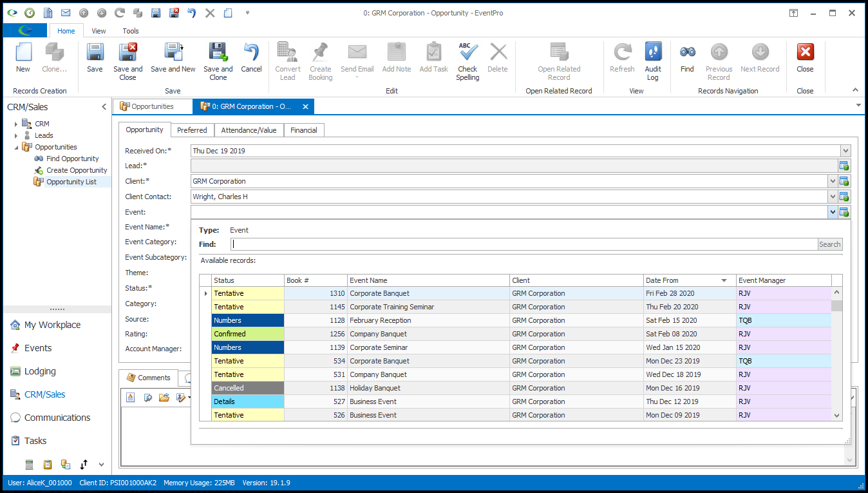Click the Create Booking pushpin icon
This screenshot has height=493, width=868.
(x=320, y=52)
